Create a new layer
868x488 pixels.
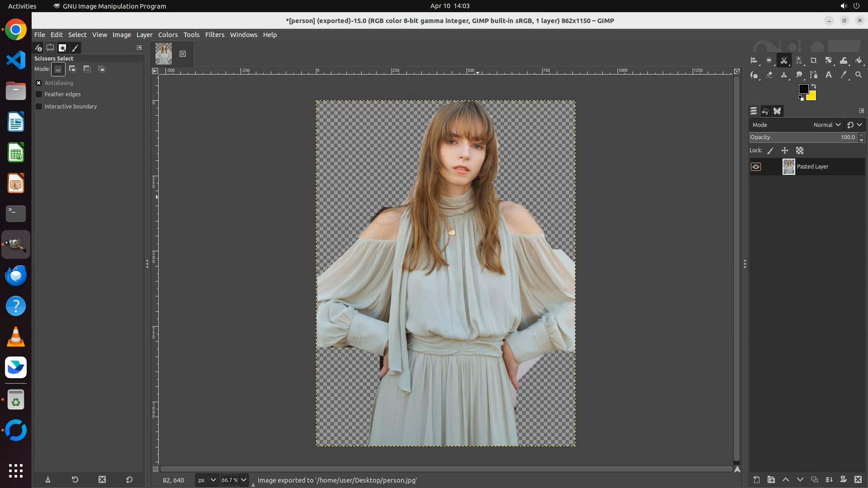tap(756, 479)
